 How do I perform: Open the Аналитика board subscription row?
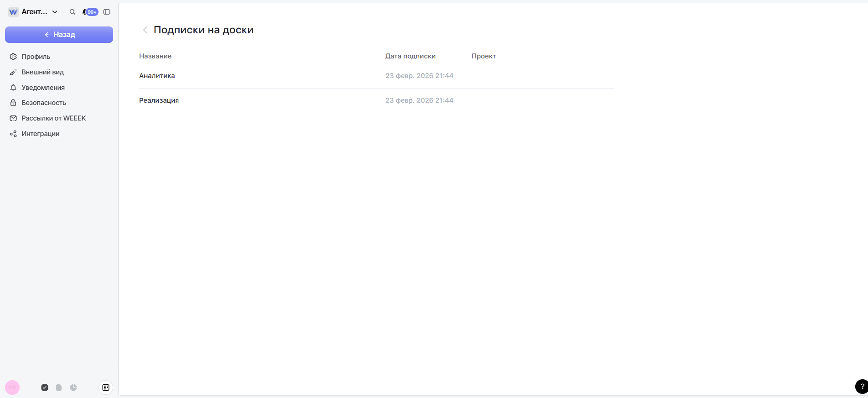(x=157, y=76)
